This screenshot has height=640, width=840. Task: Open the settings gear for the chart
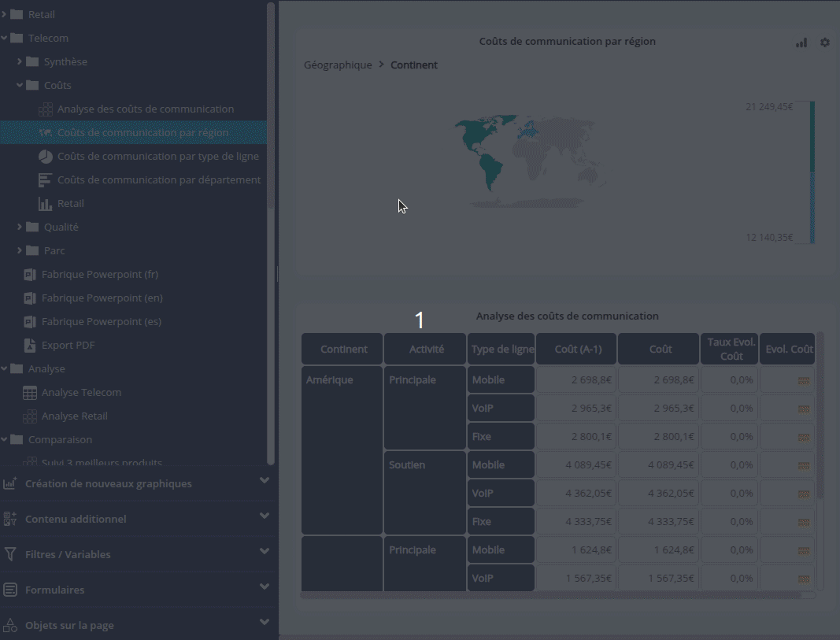(x=825, y=43)
